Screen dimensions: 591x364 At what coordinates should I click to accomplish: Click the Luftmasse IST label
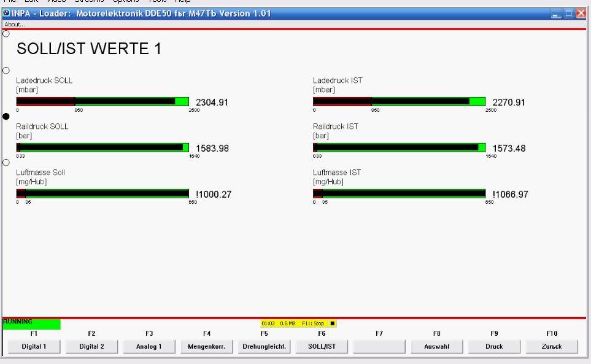coord(337,172)
